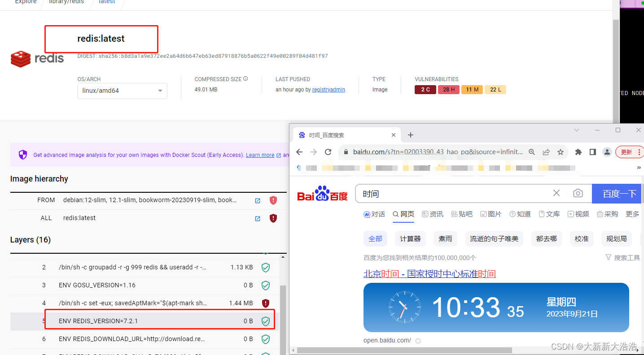
Task: Open the 北京时间 - 国家授时中心标准时间 result
Action: click(x=429, y=274)
